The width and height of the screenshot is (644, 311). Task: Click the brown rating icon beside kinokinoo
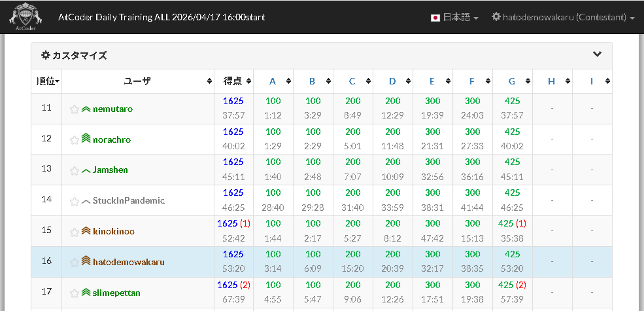(x=86, y=230)
